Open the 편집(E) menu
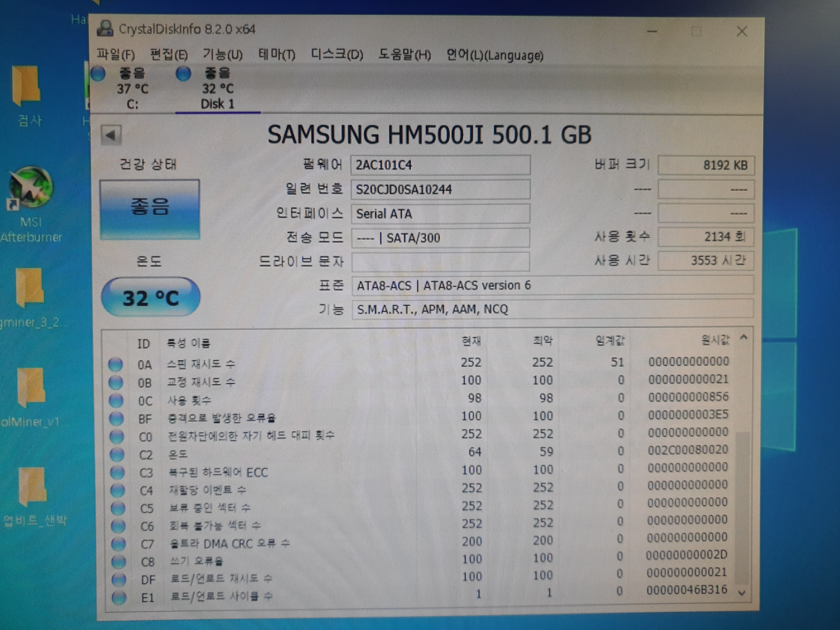840x630 pixels. (x=169, y=55)
